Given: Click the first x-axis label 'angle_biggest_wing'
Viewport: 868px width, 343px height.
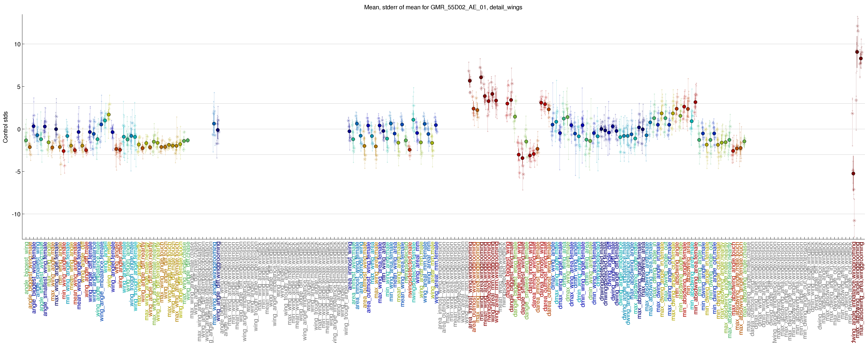Looking at the screenshot, I should pos(26,268).
